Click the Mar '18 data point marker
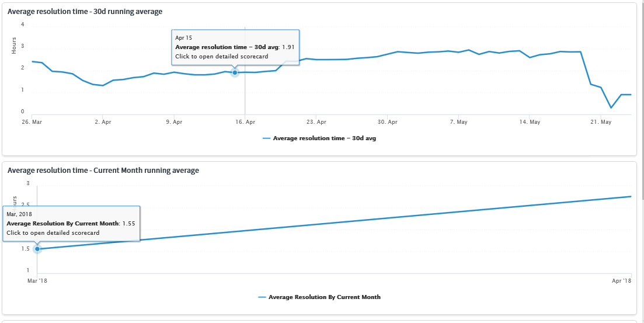Viewport: 644px width, 323px height. point(37,249)
